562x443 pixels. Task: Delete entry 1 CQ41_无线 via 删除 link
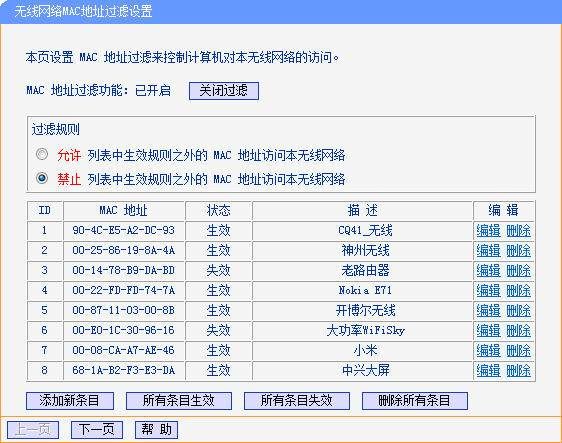(x=518, y=230)
